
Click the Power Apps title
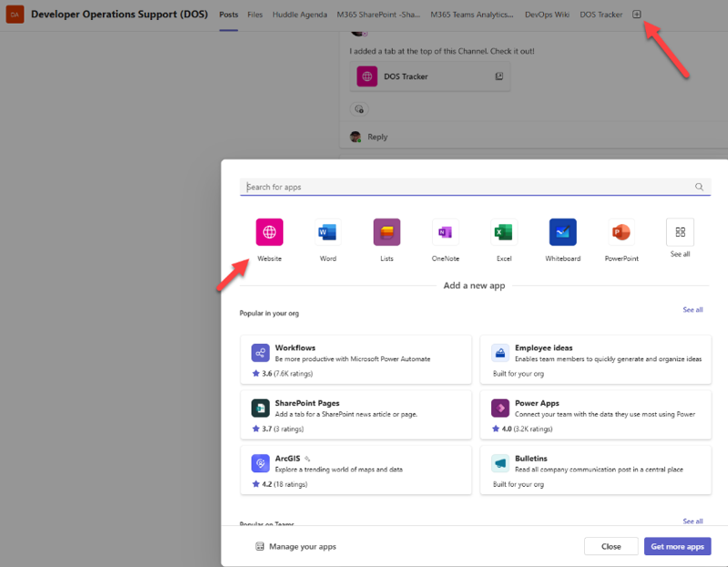pyautogui.click(x=537, y=403)
